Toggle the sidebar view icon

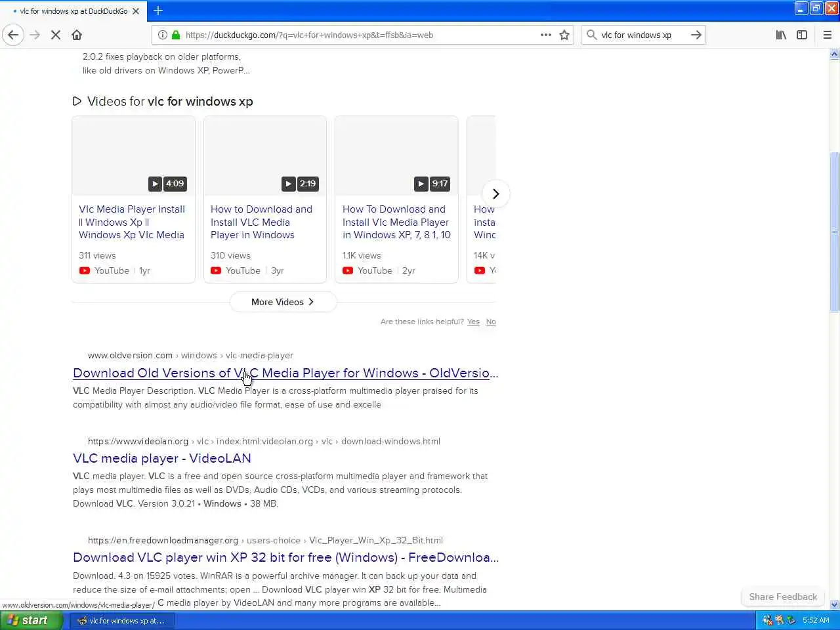tap(802, 35)
